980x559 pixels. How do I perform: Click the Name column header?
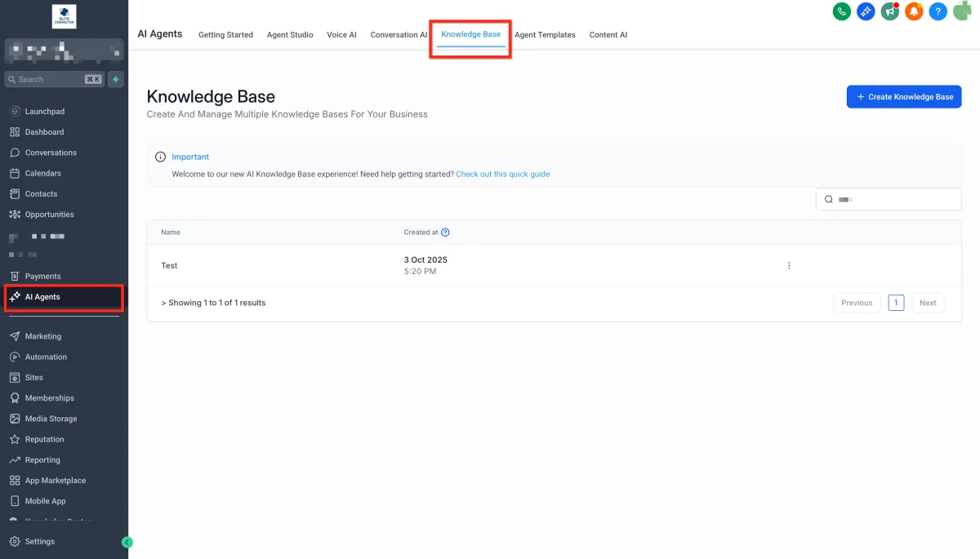(x=171, y=233)
